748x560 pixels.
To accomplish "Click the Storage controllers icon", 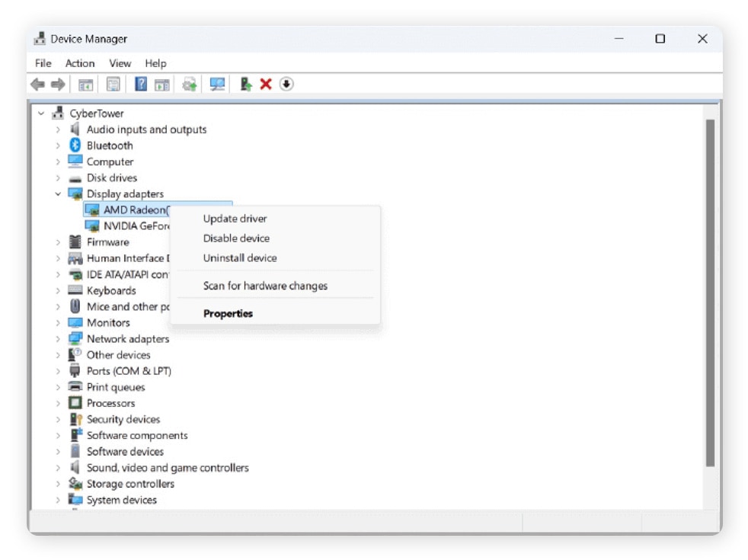I will (x=75, y=483).
